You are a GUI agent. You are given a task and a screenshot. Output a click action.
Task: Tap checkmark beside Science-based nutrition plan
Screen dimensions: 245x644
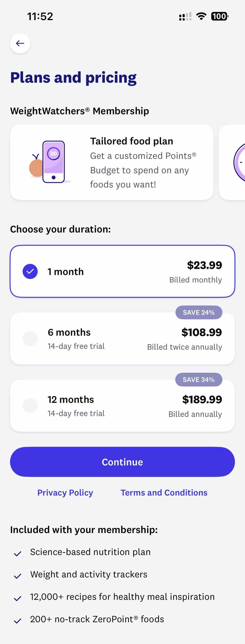[18, 554]
